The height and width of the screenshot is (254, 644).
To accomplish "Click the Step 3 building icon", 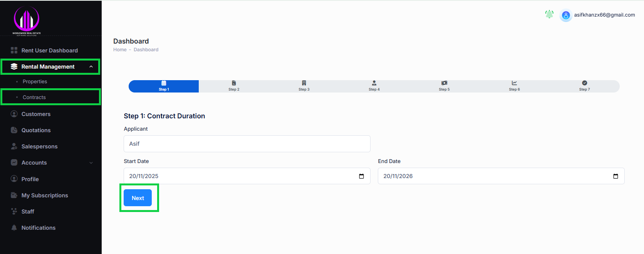I will click(x=304, y=83).
